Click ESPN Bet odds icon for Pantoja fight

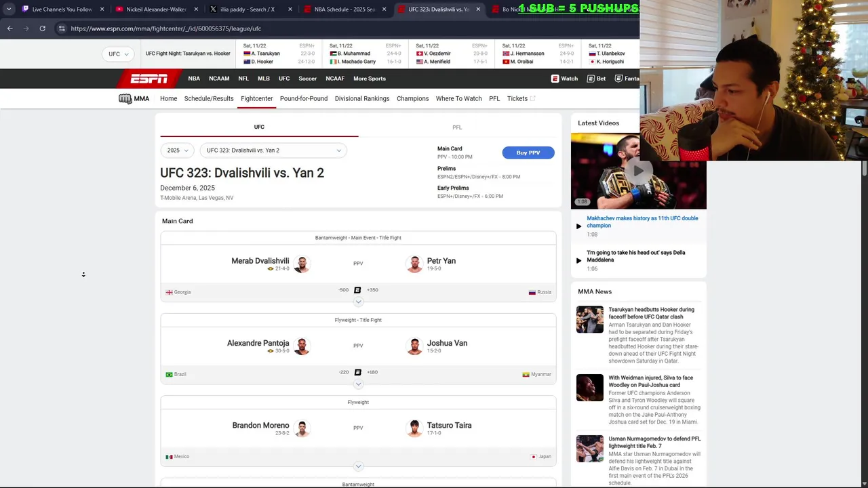357,372
